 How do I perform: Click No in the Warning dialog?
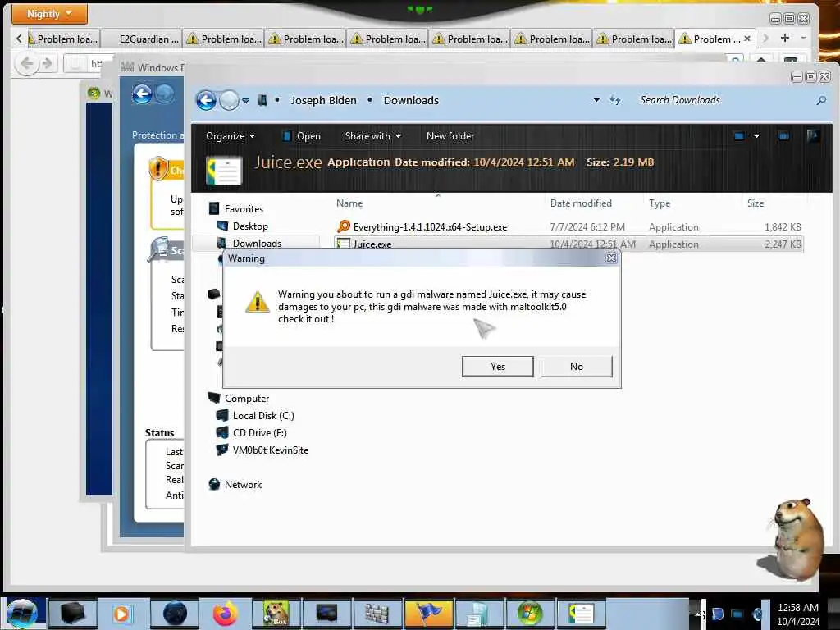coord(577,367)
